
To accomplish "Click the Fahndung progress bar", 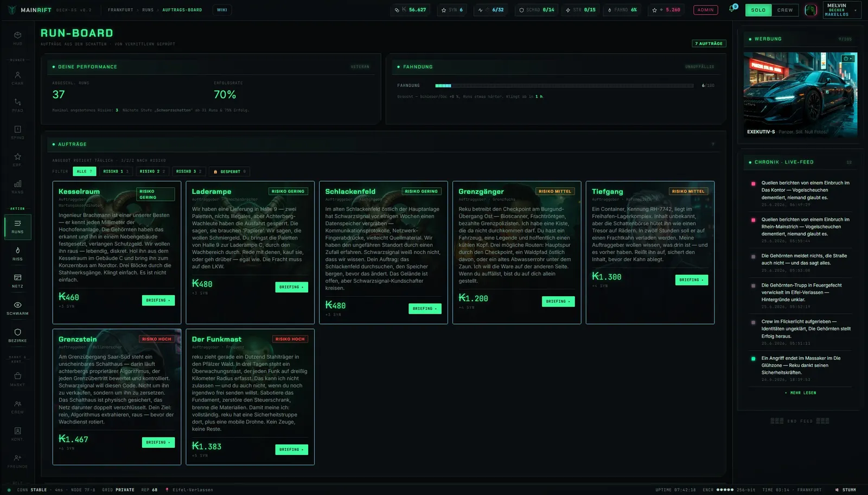I will 564,86.
